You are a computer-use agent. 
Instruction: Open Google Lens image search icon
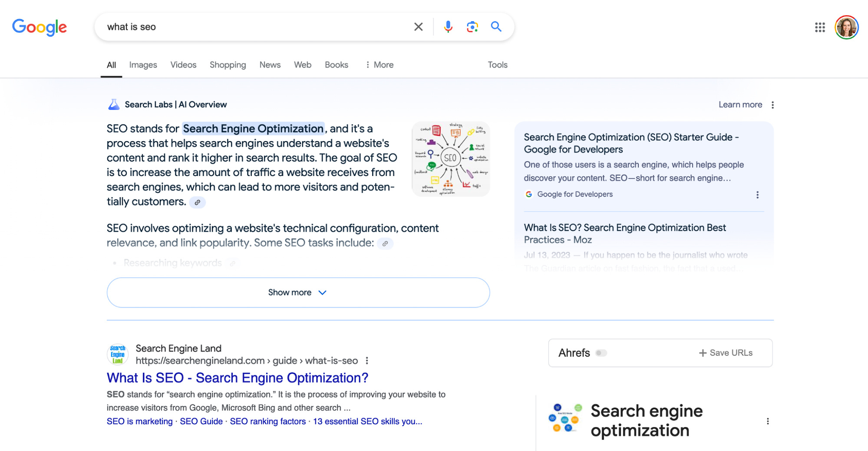472,27
